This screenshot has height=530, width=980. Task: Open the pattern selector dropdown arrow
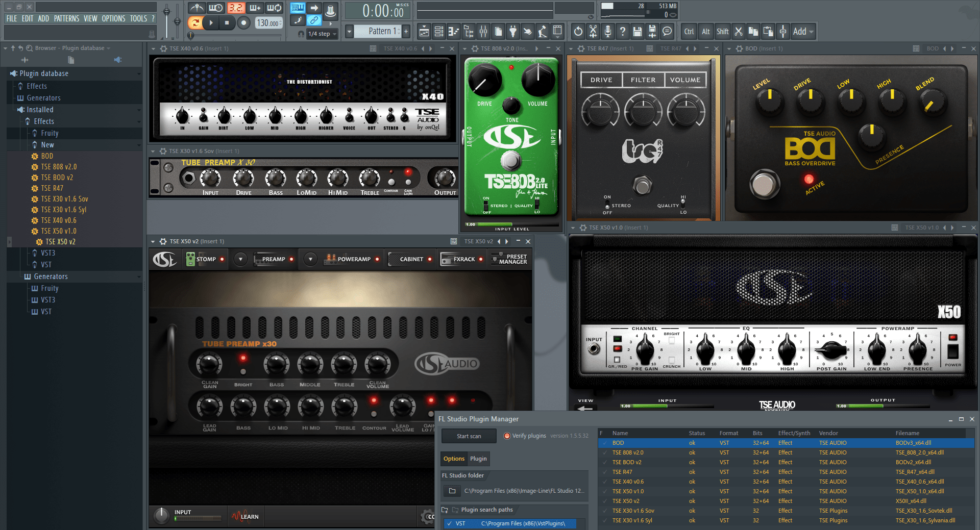[349, 31]
